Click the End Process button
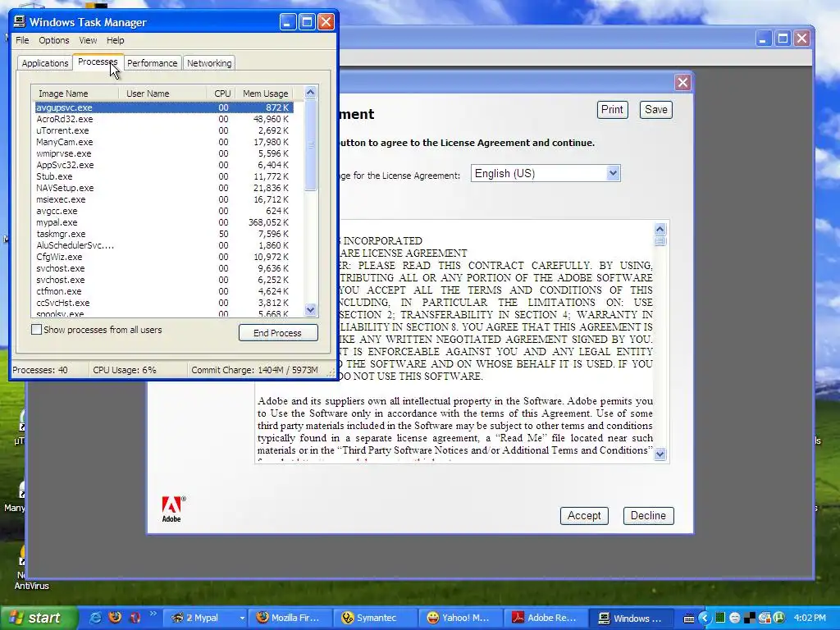 coord(277,333)
